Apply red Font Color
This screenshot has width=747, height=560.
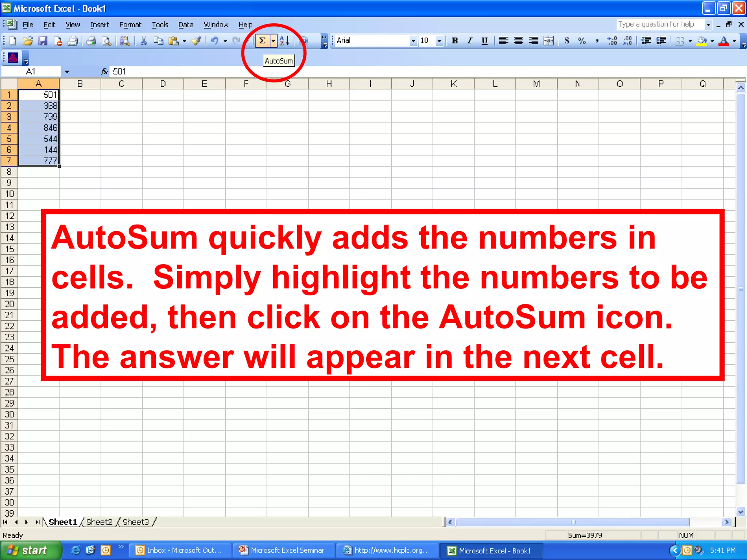[724, 41]
